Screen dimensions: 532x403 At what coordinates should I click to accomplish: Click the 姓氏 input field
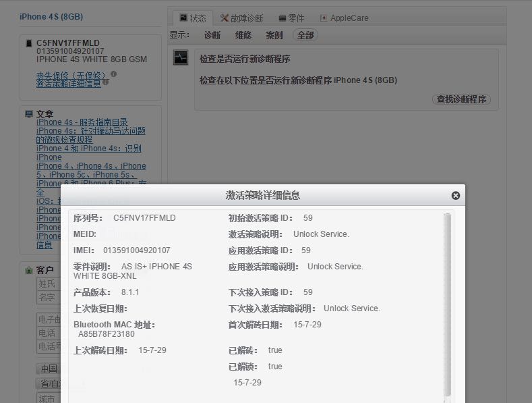click(49, 284)
